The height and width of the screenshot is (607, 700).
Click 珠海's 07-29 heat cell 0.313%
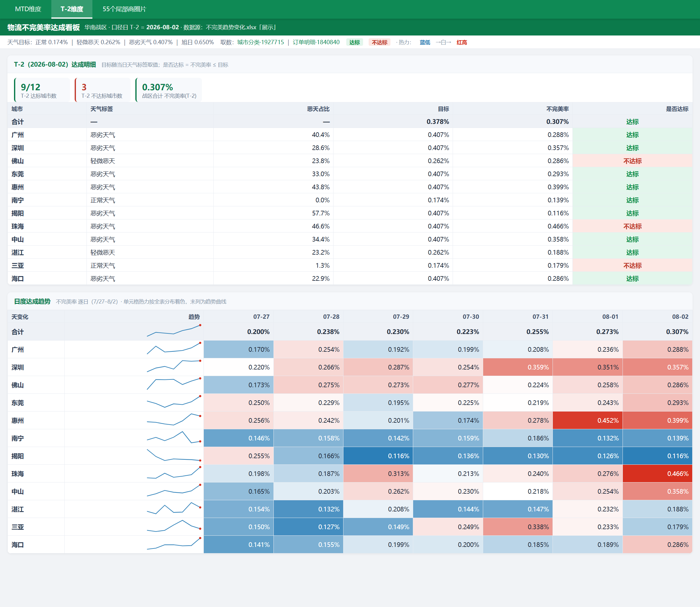[x=378, y=473]
